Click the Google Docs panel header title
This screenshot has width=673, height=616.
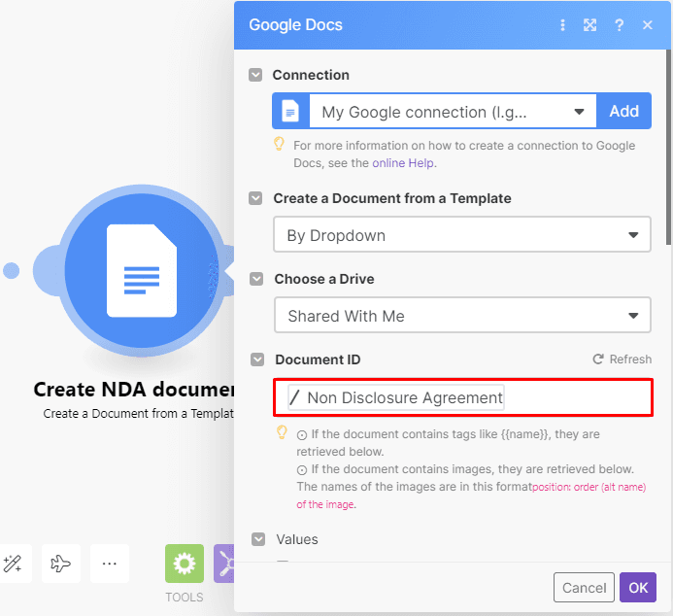tap(296, 25)
